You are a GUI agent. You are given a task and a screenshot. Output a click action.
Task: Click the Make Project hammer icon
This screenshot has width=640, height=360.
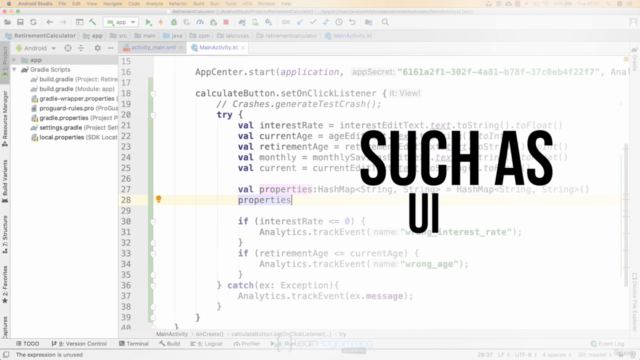click(93, 22)
